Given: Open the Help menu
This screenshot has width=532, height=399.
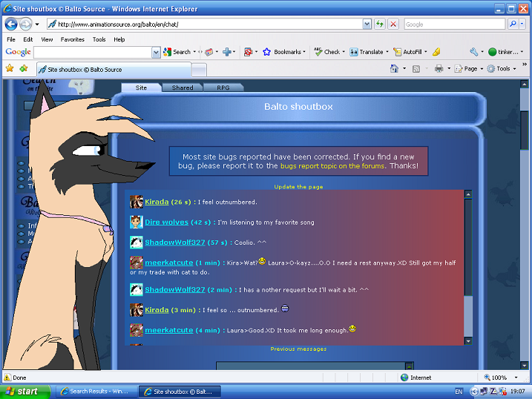Looking at the screenshot, I should (x=119, y=39).
